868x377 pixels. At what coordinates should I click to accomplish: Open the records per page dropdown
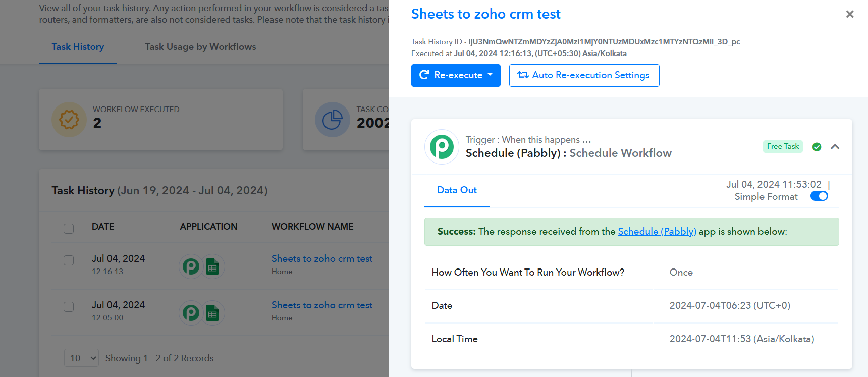click(81, 358)
